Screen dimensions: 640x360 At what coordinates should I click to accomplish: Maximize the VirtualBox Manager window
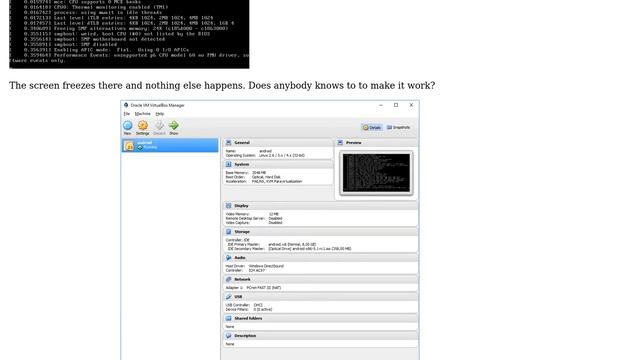(x=396, y=105)
